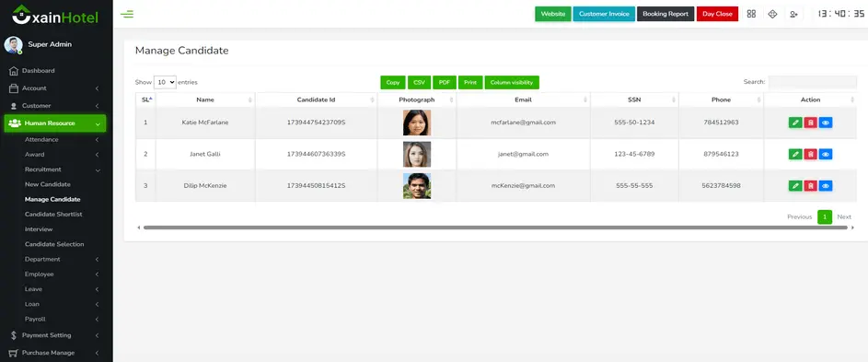This screenshot has height=362, width=868.
Task: Click the Super Admin avatar
Action: (x=13, y=45)
